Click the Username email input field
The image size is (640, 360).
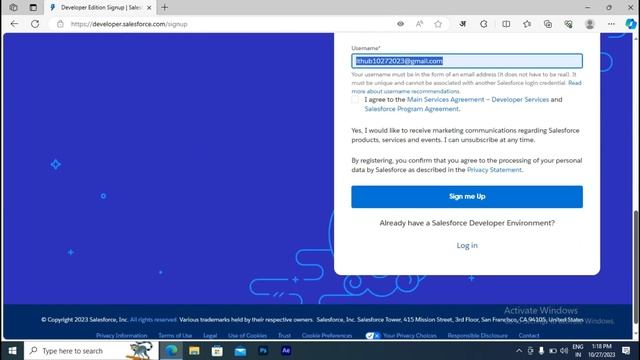click(467, 61)
